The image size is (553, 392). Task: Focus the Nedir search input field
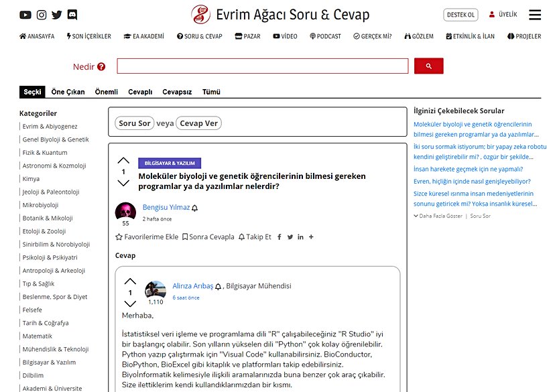(262, 66)
